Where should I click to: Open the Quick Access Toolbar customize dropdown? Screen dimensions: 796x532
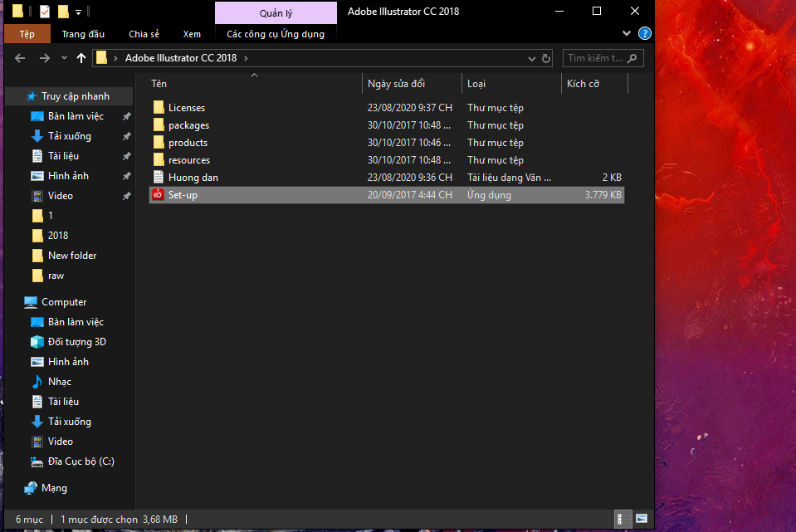(x=79, y=12)
